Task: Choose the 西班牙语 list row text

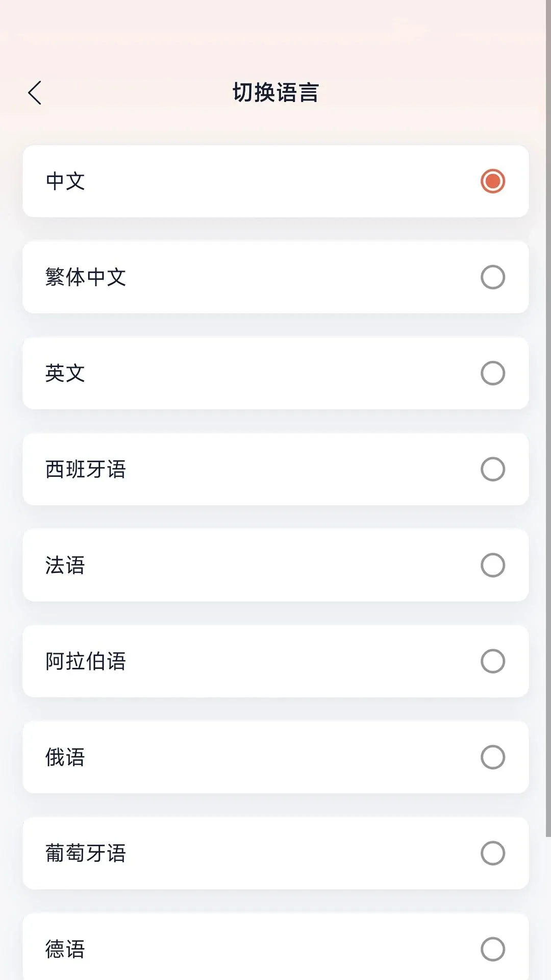Action: (86, 469)
